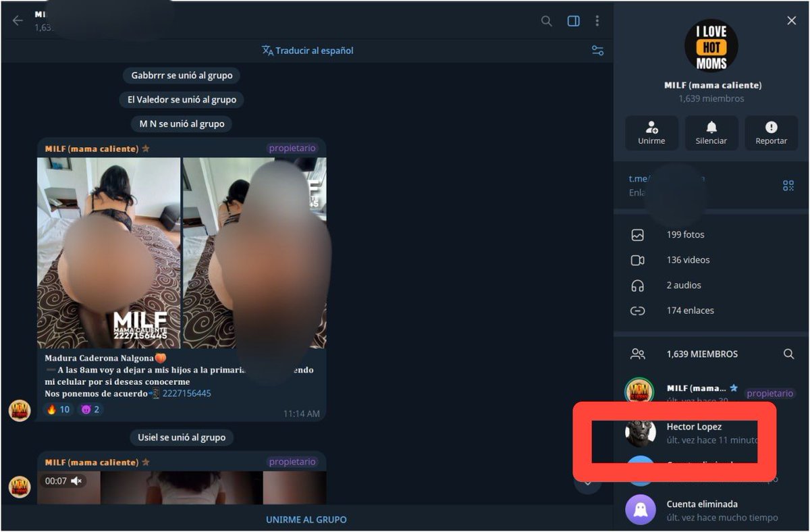Click the Gabbrrr se unió al grupo notice
Screen dimensions: 810x532
coord(182,75)
